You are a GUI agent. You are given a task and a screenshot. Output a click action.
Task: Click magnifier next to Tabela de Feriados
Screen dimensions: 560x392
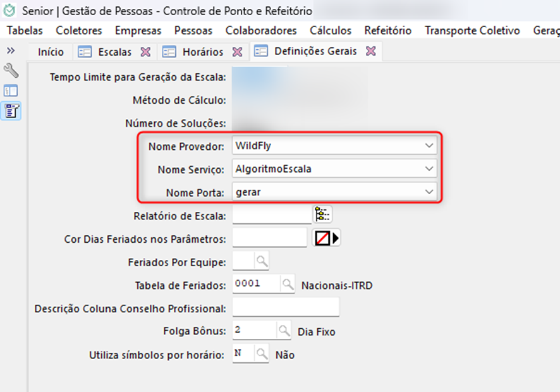pos(288,285)
